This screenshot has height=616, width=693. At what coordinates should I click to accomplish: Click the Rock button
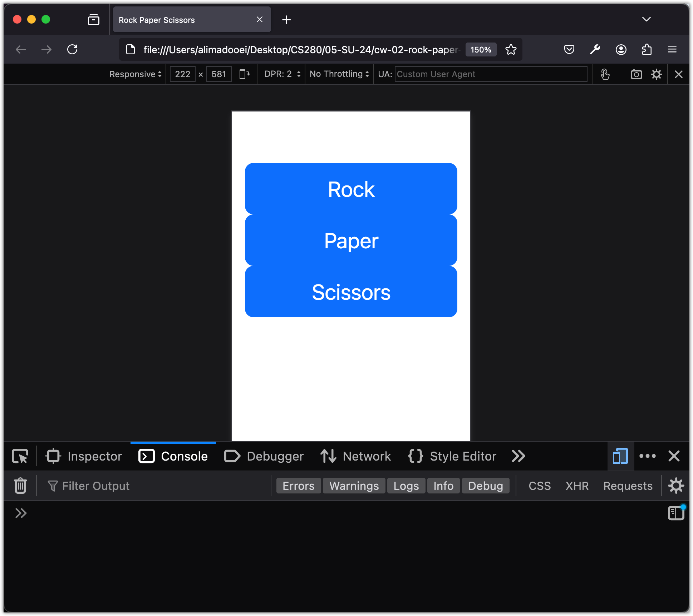click(x=351, y=189)
